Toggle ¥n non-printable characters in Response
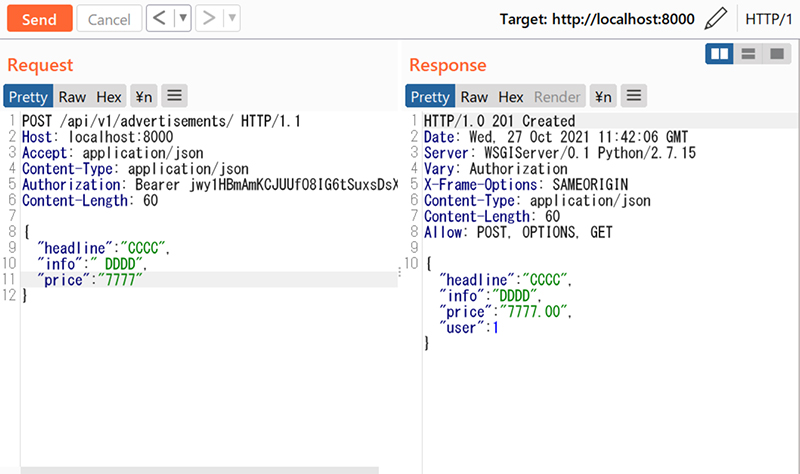 click(603, 96)
